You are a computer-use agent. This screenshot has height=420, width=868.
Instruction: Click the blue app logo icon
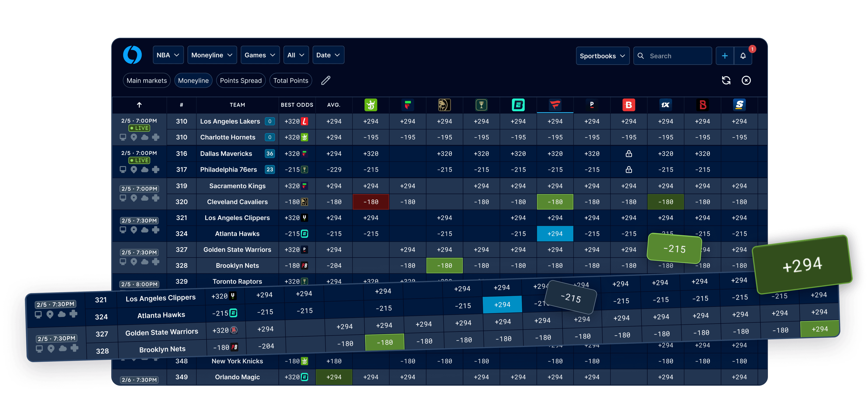(132, 55)
